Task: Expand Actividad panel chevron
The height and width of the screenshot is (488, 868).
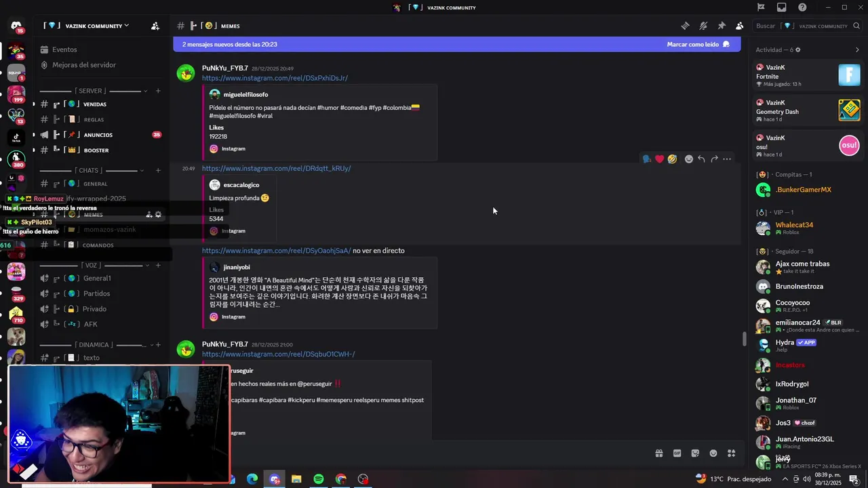Action: click(857, 50)
